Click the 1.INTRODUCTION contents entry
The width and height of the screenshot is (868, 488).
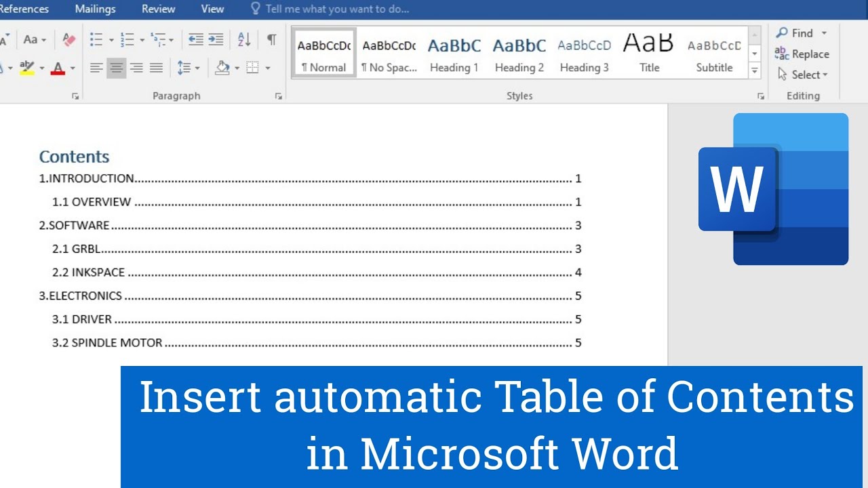pyautogui.click(x=310, y=179)
